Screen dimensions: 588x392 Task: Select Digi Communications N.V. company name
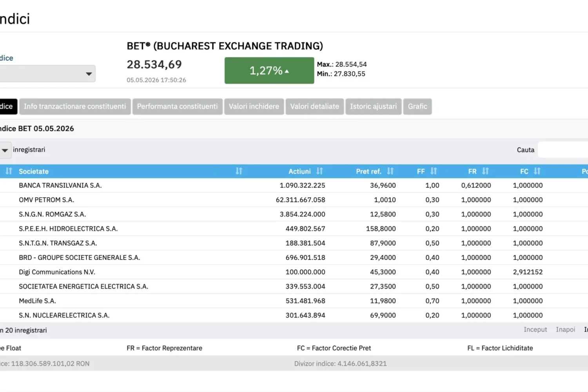pos(57,272)
